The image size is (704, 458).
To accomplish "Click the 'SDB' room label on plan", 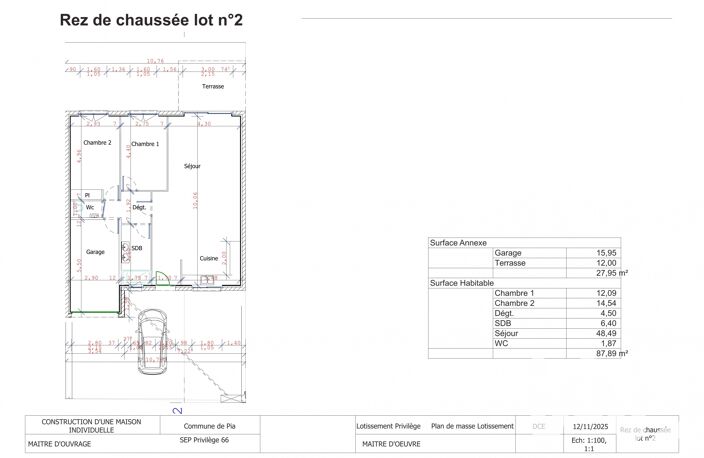I will coord(137,248).
